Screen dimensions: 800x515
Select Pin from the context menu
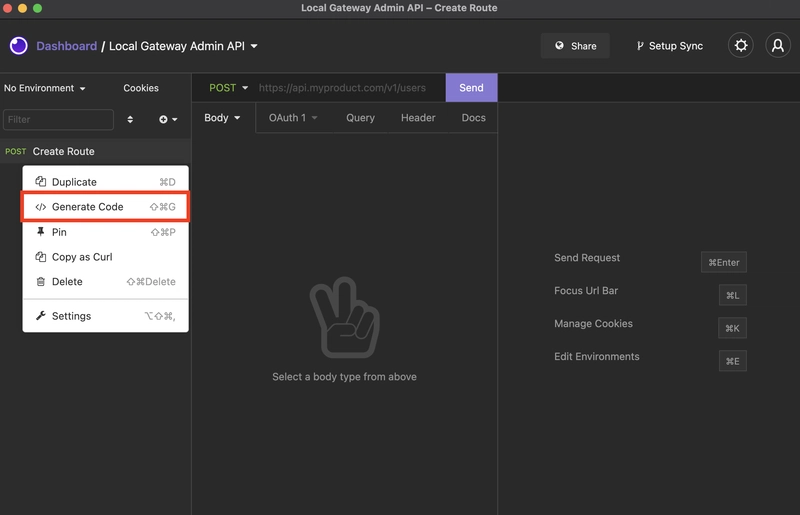coord(106,232)
